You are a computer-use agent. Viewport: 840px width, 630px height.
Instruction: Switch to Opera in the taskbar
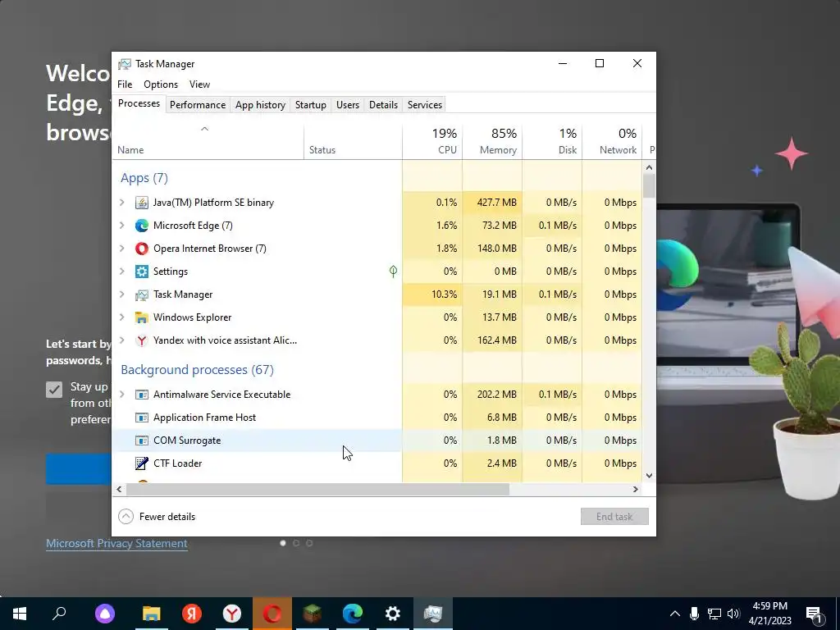point(272,614)
